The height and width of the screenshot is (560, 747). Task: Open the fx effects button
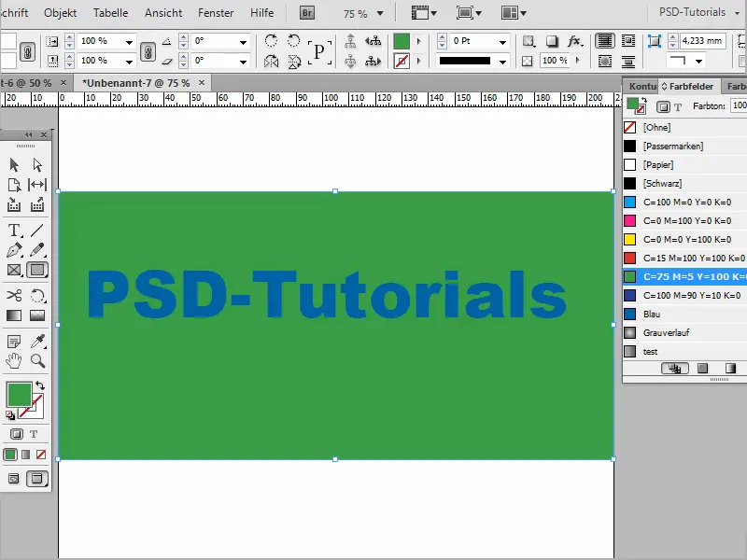[575, 41]
